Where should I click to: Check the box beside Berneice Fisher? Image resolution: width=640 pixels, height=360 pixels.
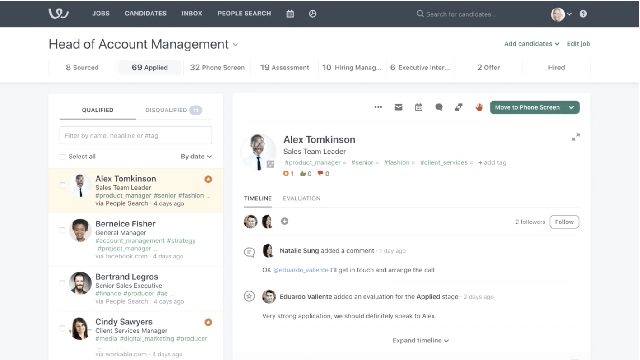[62, 230]
